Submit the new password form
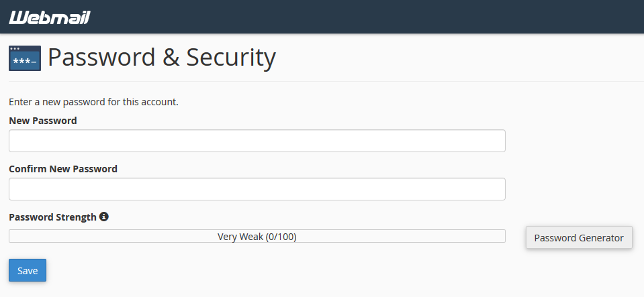Image resolution: width=644 pixels, height=297 pixels. [28, 270]
